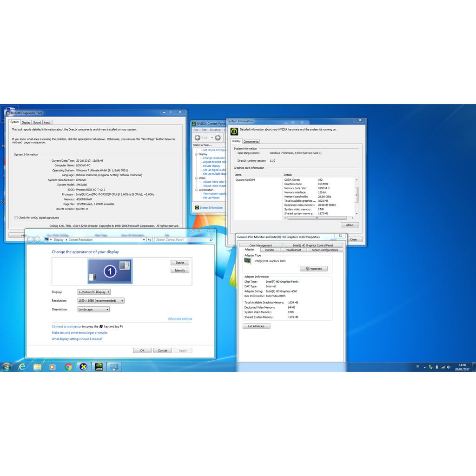Launch Google Chrome from the taskbar
This screenshot has height=476, width=476.
click(68, 367)
